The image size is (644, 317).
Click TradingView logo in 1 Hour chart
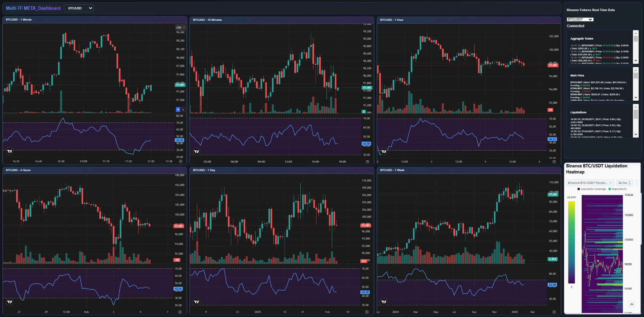click(x=384, y=152)
